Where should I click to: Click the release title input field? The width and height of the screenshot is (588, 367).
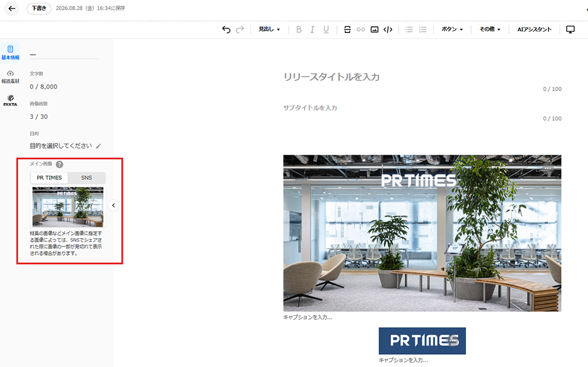click(x=422, y=77)
